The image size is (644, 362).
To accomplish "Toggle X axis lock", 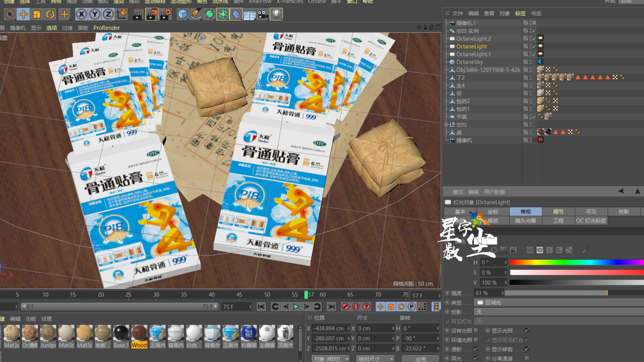I will 80,14.
